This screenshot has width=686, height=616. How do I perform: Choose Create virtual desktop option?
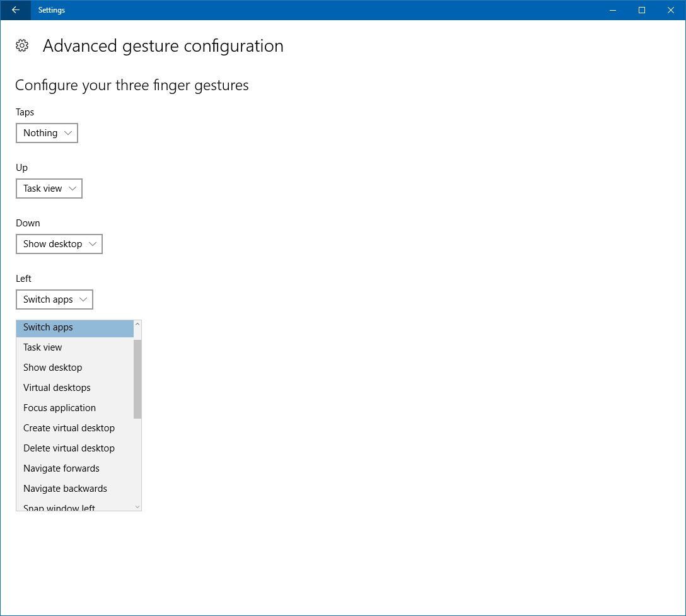pyautogui.click(x=69, y=428)
